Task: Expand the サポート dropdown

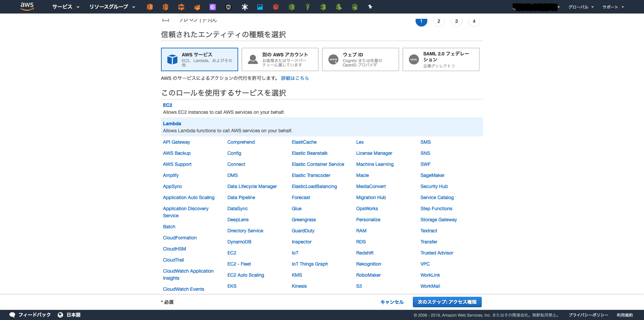Action: click(613, 7)
